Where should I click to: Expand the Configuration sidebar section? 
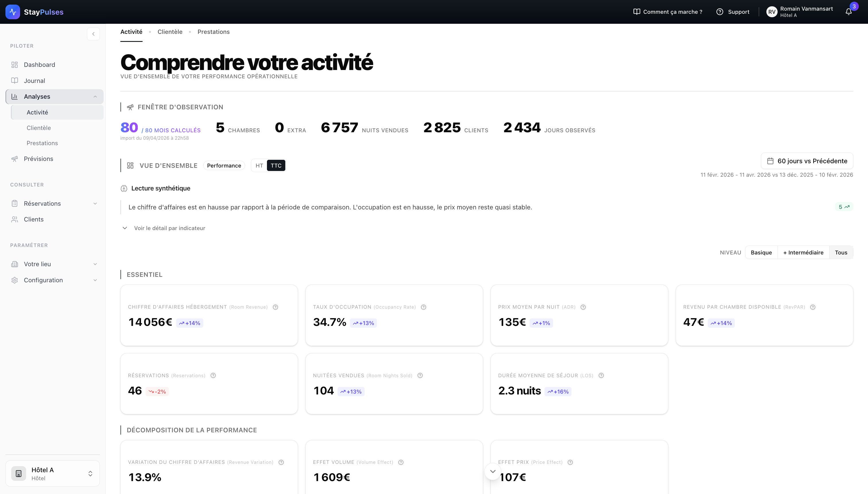coord(95,280)
